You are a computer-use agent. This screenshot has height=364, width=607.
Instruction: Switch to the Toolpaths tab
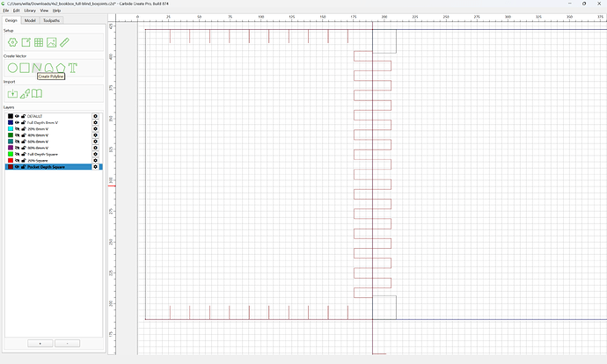click(x=51, y=20)
